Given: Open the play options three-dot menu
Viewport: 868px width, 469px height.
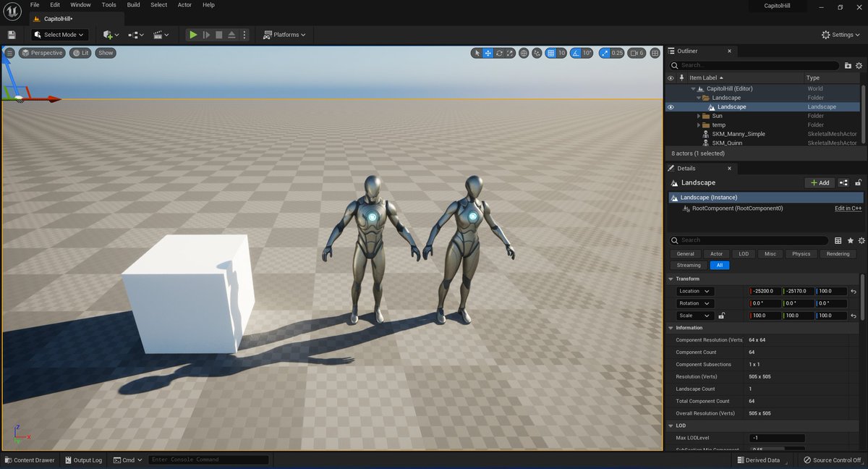Looking at the screenshot, I should [244, 35].
